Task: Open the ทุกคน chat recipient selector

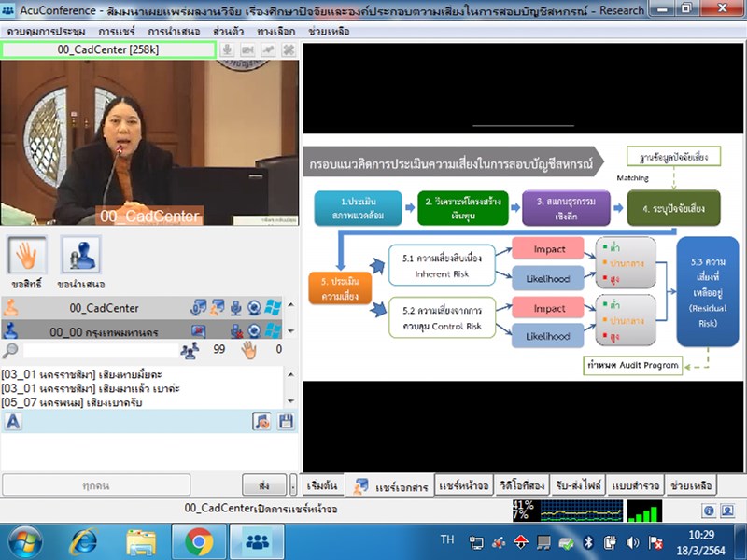Action: [x=96, y=485]
